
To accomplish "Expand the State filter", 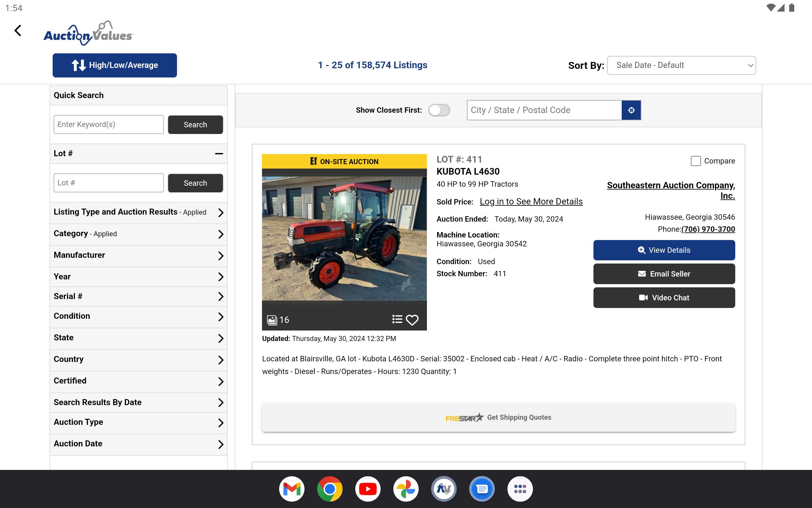I will point(139,338).
